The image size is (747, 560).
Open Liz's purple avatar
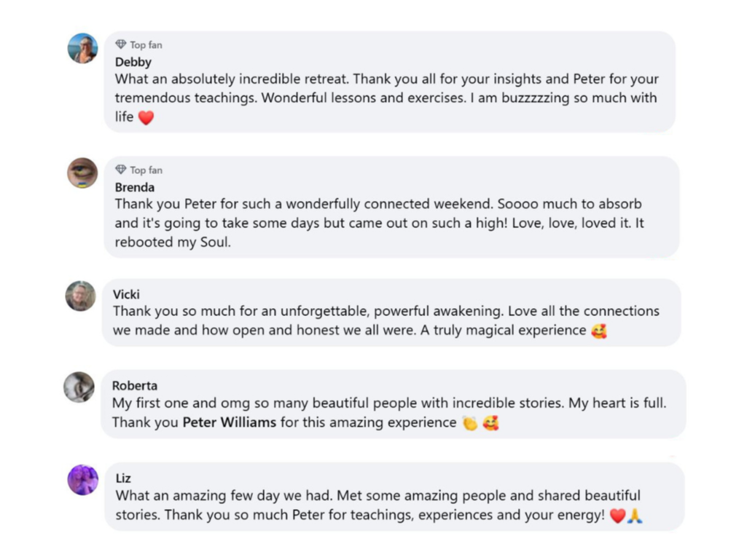82,480
